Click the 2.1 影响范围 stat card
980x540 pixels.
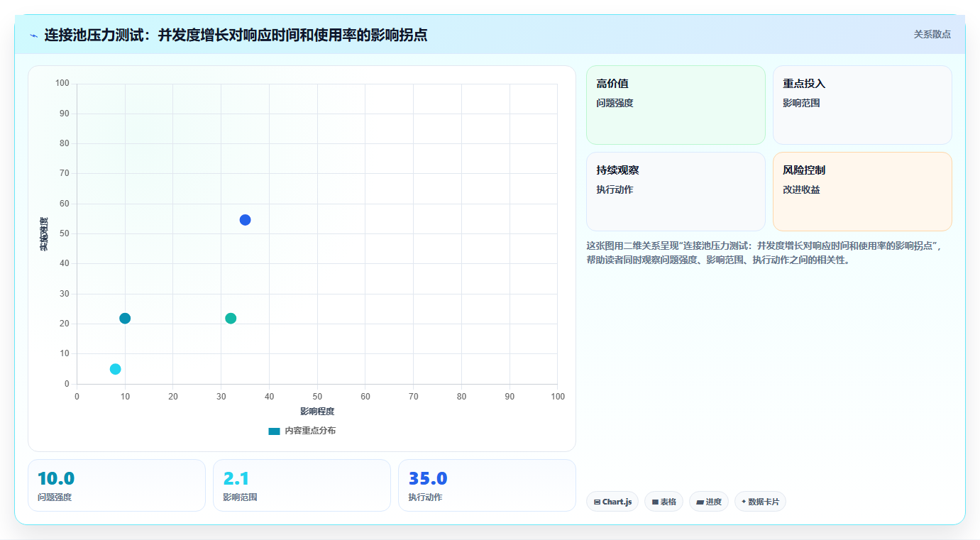pyautogui.click(x=302, y=485)
